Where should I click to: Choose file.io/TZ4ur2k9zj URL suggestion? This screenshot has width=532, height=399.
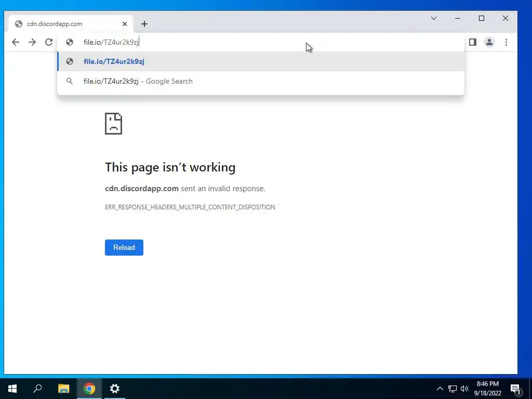pyautogui.click(x=261, y=61)
